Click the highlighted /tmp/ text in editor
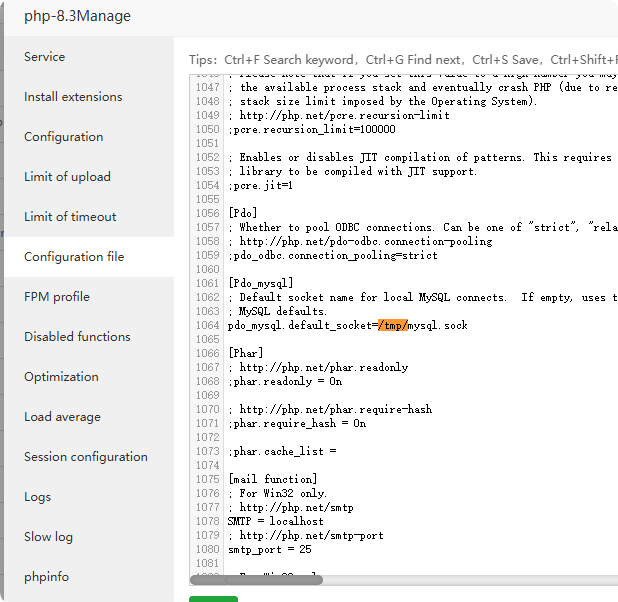Screen dimensions: 618x602 point(392,326)
